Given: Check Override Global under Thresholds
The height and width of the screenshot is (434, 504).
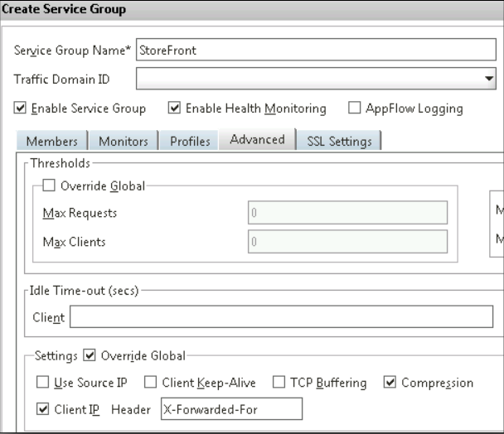Looking at the screenshot, I should 49,186.
